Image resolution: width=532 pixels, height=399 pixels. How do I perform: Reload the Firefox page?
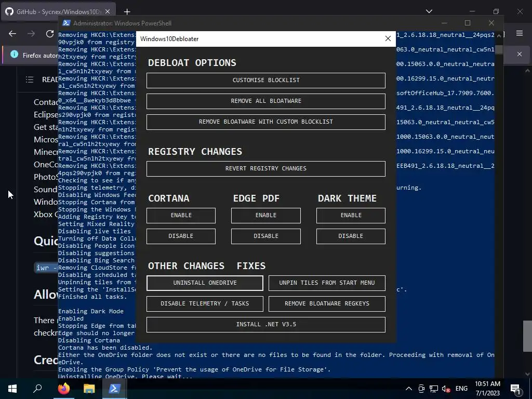tap(50, 34)
